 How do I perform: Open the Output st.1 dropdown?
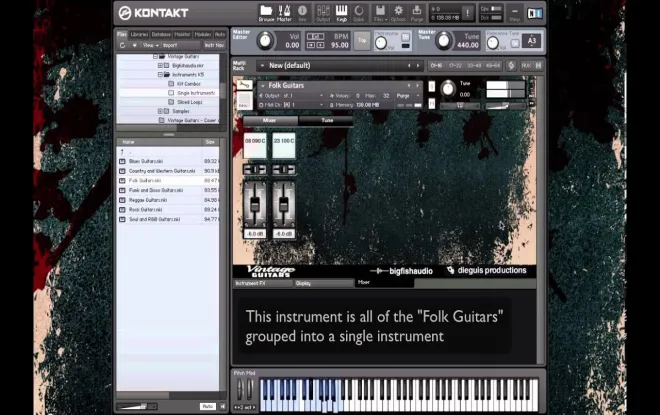click(x=291, y=96)
